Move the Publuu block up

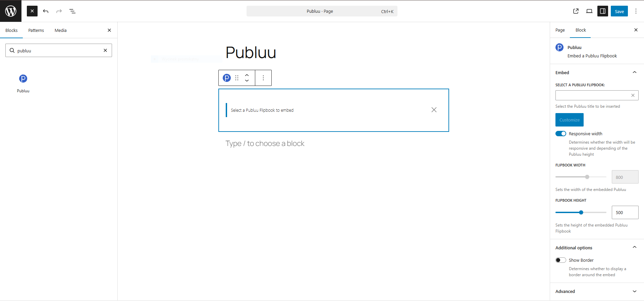tap(247, 75)
